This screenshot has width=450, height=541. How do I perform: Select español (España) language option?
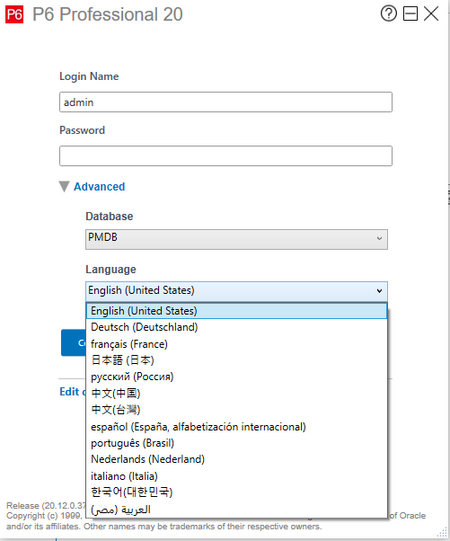point(237,427)
